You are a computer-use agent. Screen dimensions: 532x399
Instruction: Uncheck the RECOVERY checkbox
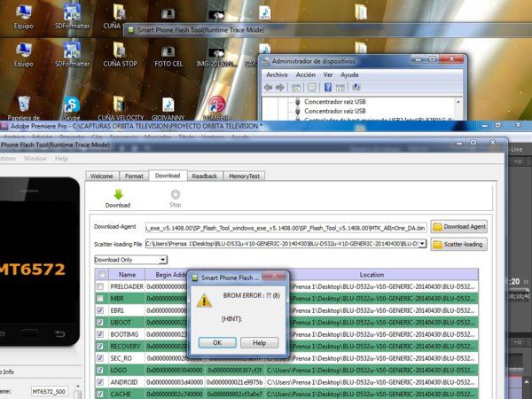pyautogui.click(x=100, y=347)
